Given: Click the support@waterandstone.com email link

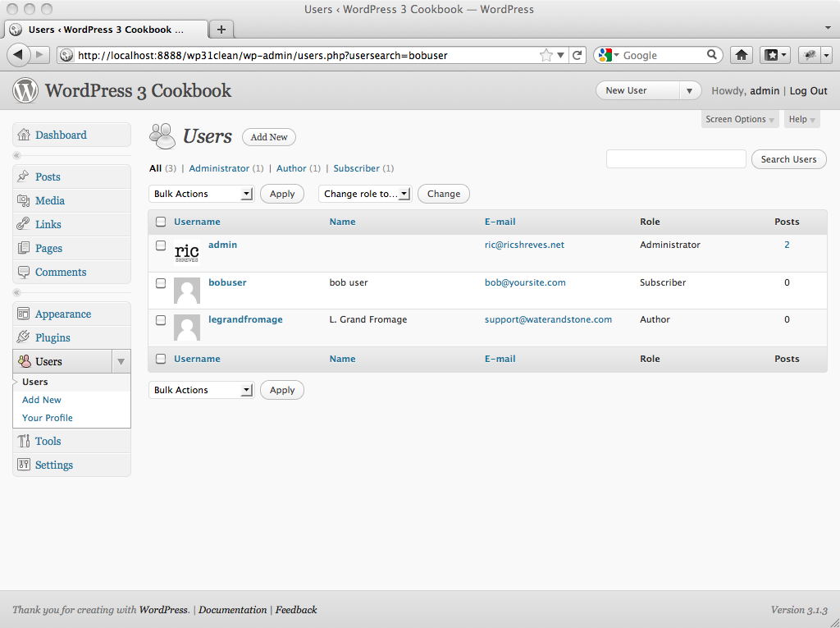Looking at the screenshot, I should 548,319.
